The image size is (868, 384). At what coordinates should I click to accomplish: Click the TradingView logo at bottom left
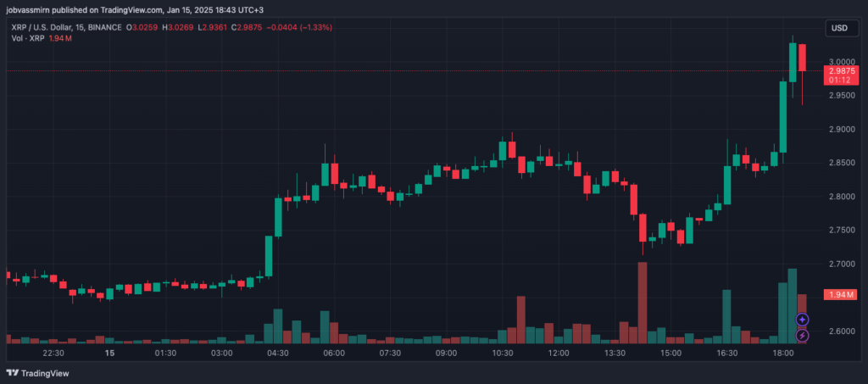point(38,372)
